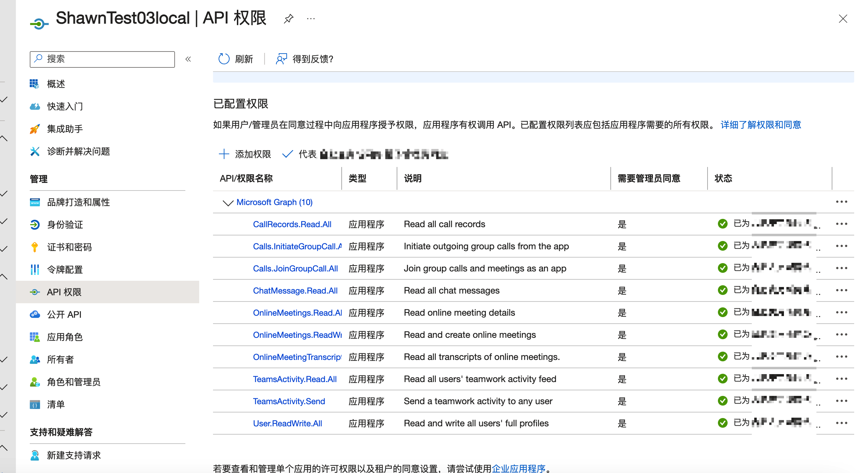Open 公开 API via its cloud icon
The width and height of the screenshot is (868, 473).
[x=35, y=314]
